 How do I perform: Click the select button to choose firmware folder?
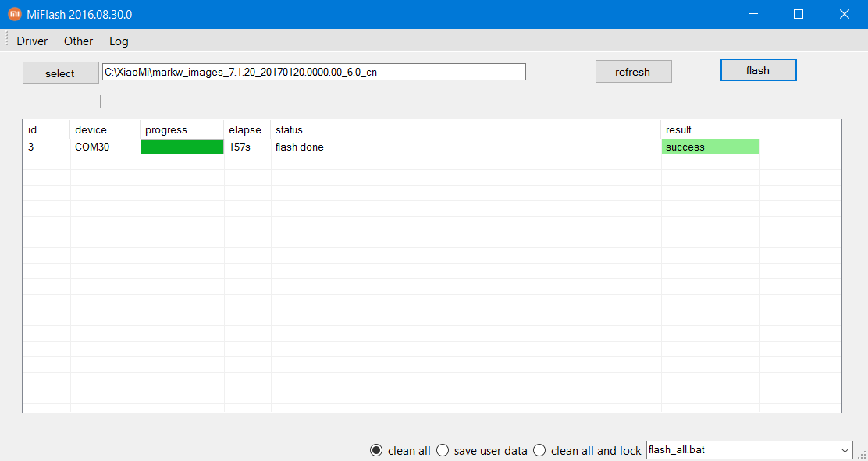60,73
